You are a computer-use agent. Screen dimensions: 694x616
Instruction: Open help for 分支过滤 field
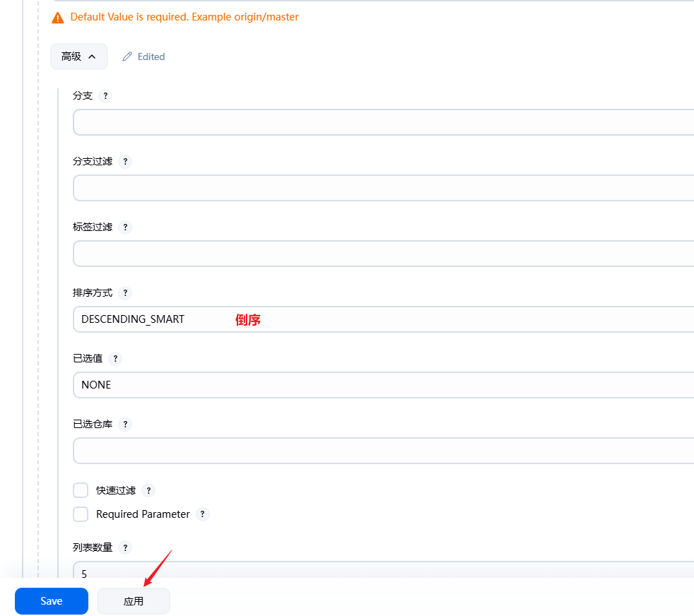[125, 162]
